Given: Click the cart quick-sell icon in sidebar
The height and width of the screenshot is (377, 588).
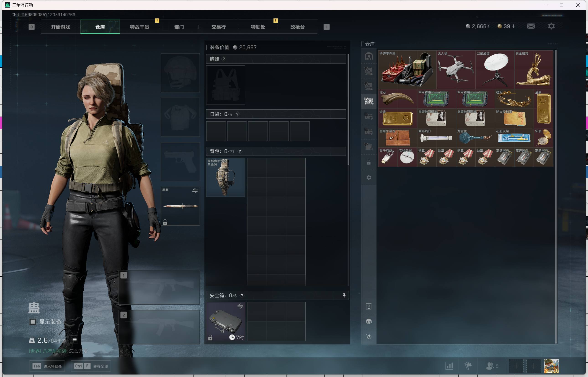Looking at the screenshot, I should click(369, 336).
